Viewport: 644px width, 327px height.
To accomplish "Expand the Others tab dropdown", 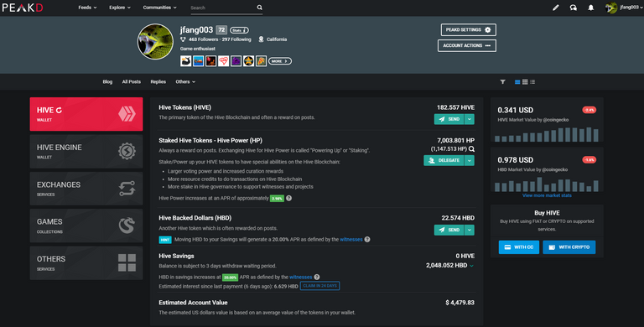I will 185,82.
